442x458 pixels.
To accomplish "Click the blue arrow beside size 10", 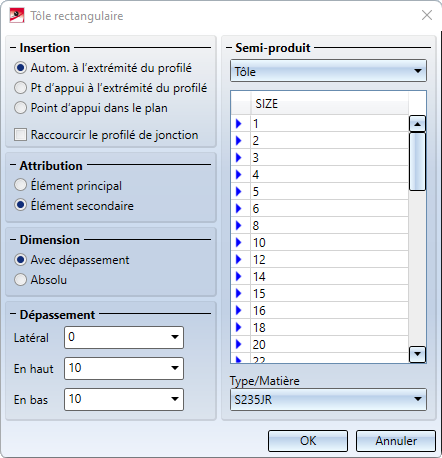I will (239, 243).
